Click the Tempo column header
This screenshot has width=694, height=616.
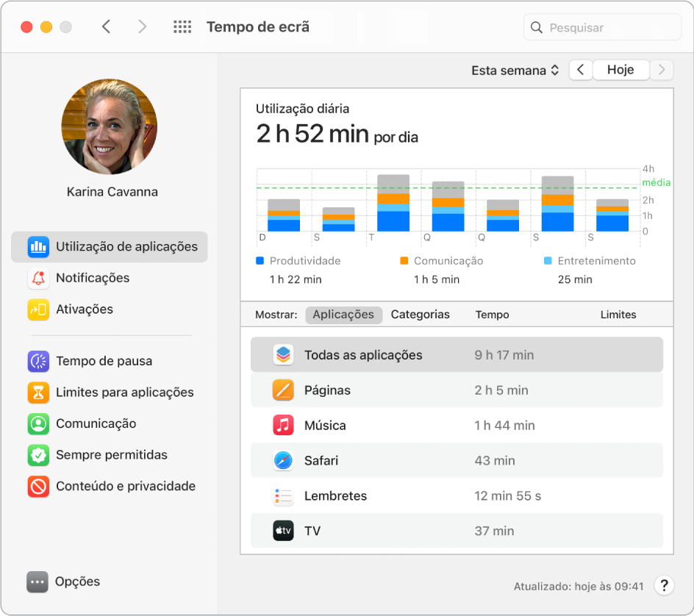[x=492, y=315]
